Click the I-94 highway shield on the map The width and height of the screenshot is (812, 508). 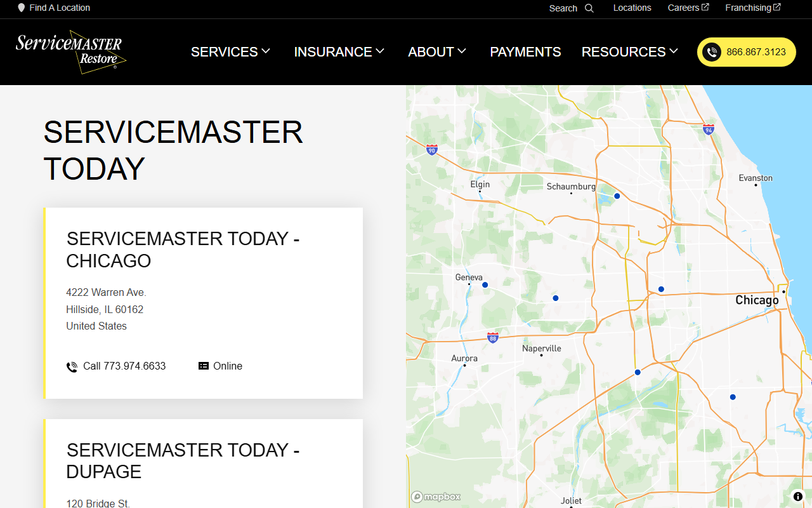click(x=709, y=129)
